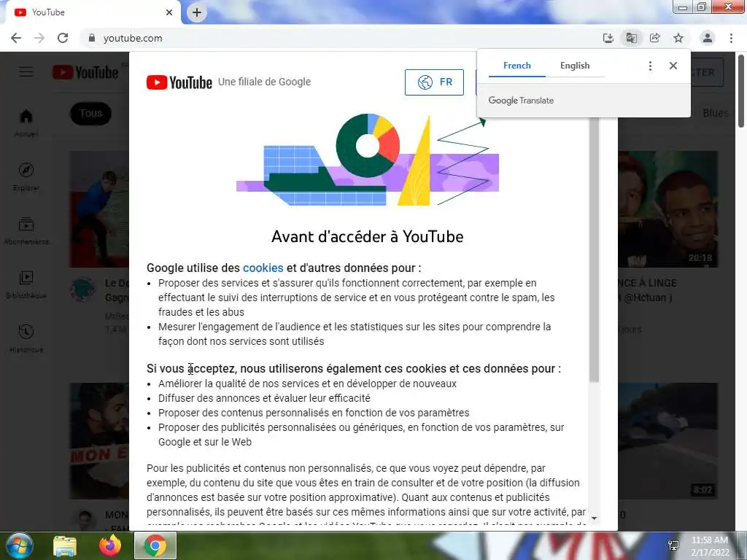The width and height of the screenshot is (747, 560).
Task: Click the Chrome taskbar icon
Action: 155,545
